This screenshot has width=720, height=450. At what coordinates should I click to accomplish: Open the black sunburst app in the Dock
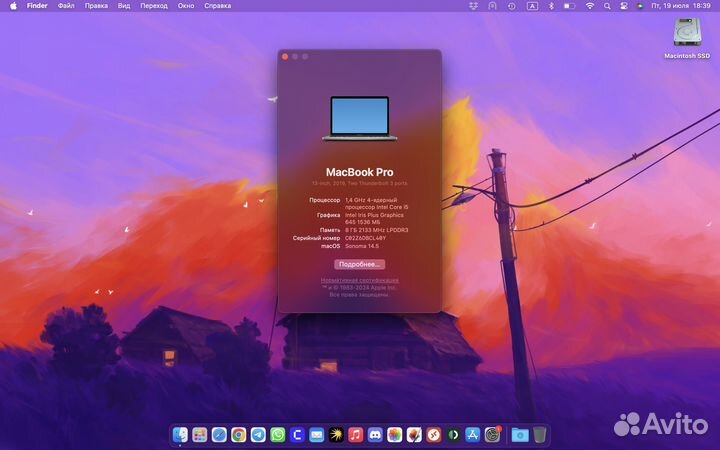click(336, 434)
